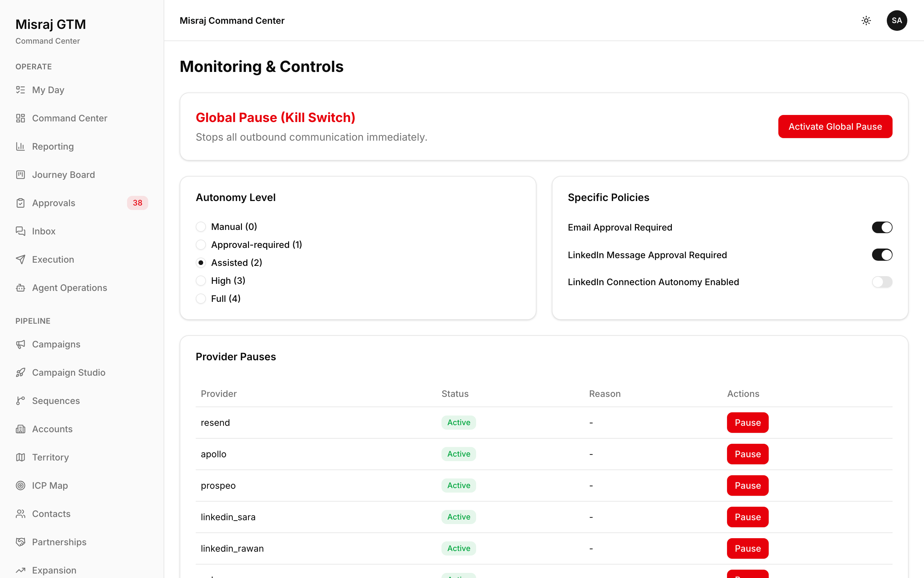Activate Global Pause button
This screenshot has height=578, width=924.
pyautogui.click(x=835, y=127)
